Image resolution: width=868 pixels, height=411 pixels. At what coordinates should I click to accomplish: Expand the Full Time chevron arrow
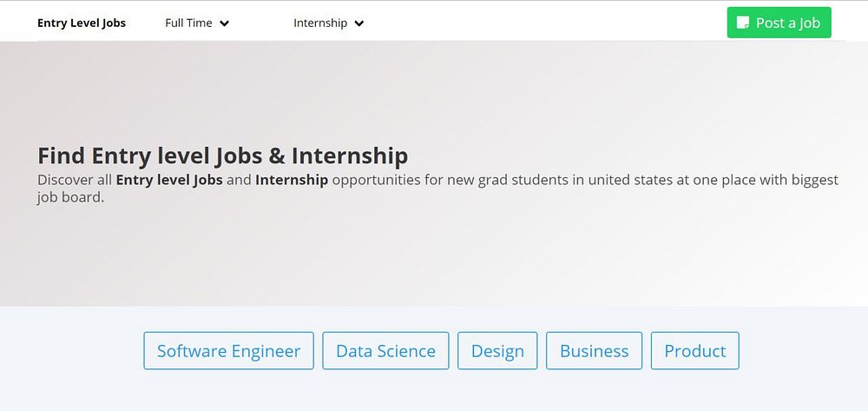point(225,23)
